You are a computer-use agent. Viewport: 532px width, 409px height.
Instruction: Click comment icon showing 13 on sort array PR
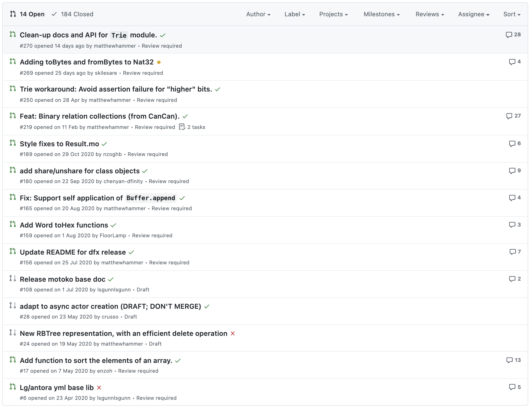point(509,360)
